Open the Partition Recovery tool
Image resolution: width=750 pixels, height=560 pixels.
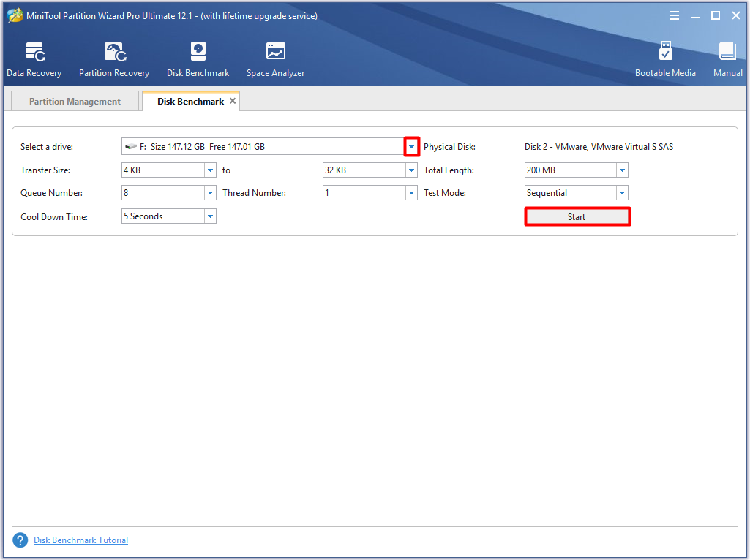(x=113, y=58)
